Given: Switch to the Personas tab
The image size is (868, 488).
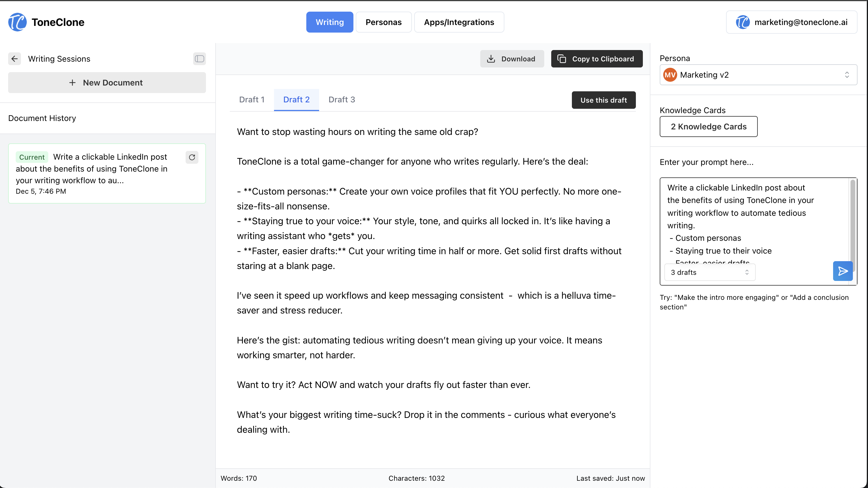Looking at the screenshot, I should point(383,22).
